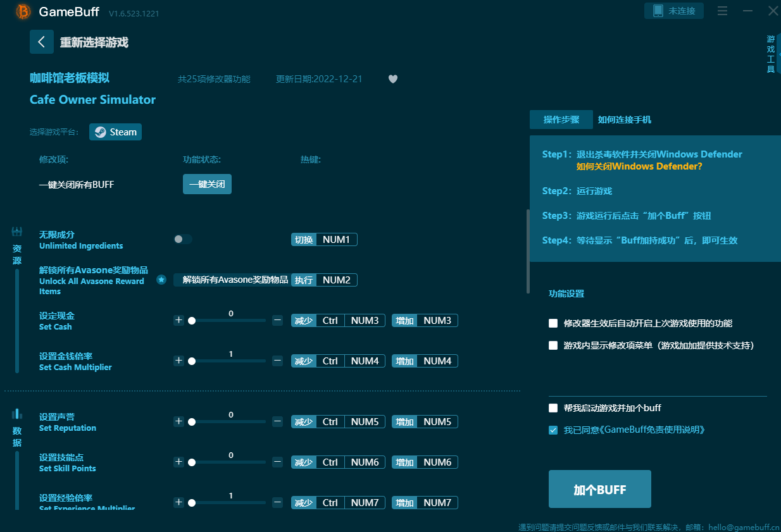Click the Set Cash Multiplier slider handle
The width and height of the screenshot is (781, 532).
pyautogui.click(x=192, y=361)
